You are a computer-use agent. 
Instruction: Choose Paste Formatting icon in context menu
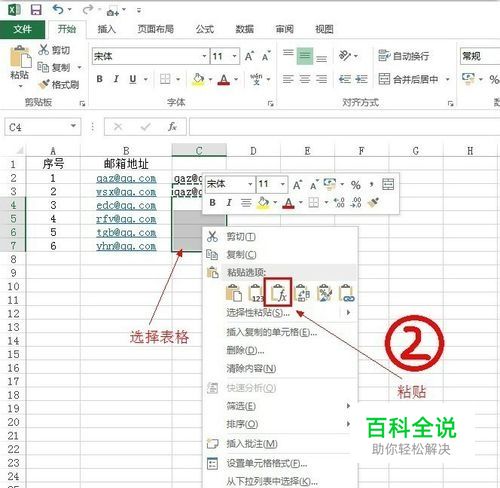tap(324, 293)
